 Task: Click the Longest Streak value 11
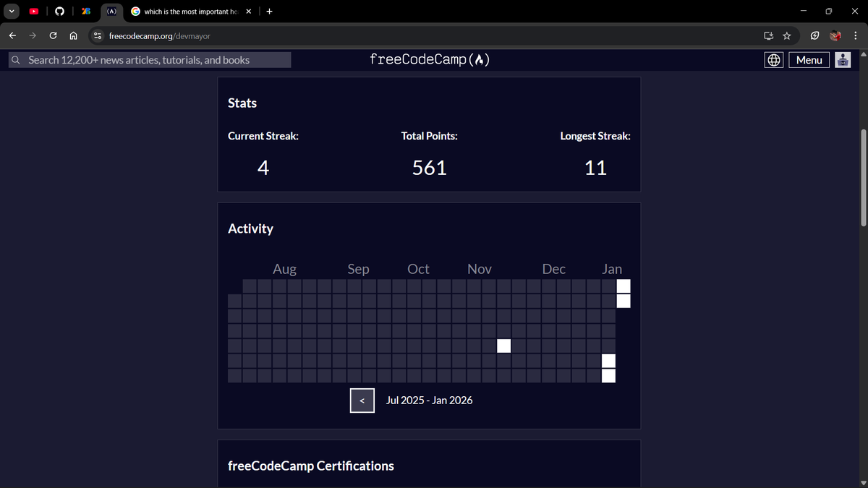point(595,168)
